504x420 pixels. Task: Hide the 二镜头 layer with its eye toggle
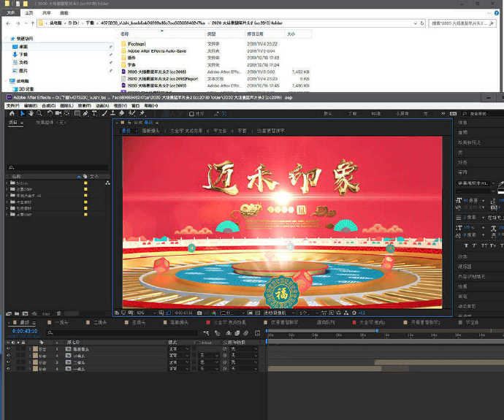coord(9,362)
